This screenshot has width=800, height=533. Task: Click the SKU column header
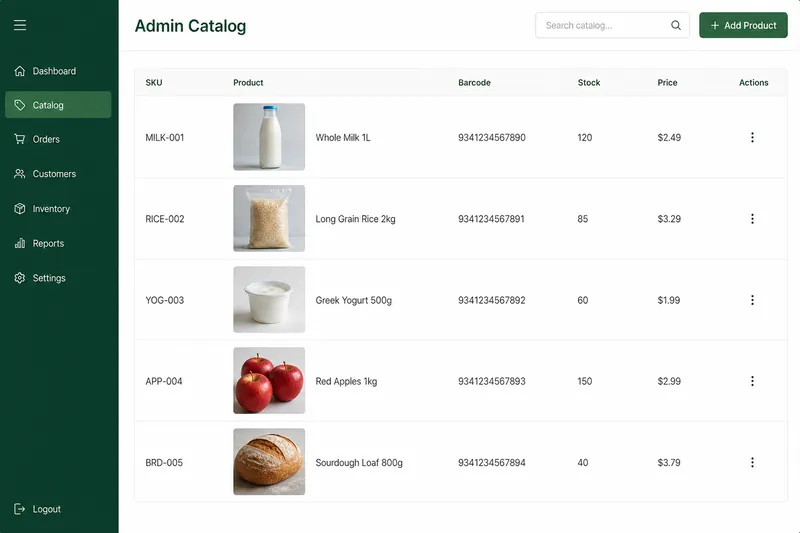coord(154,83)
